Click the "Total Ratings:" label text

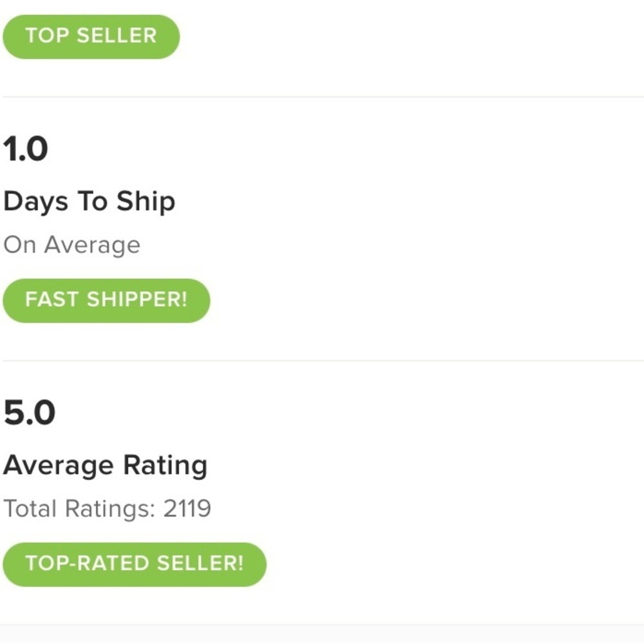coord(79,509)
